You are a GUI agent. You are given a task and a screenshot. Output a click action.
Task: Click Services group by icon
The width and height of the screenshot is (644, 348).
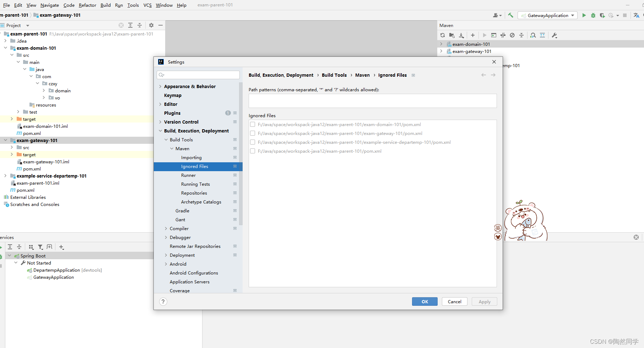click(x=31, y=247)
